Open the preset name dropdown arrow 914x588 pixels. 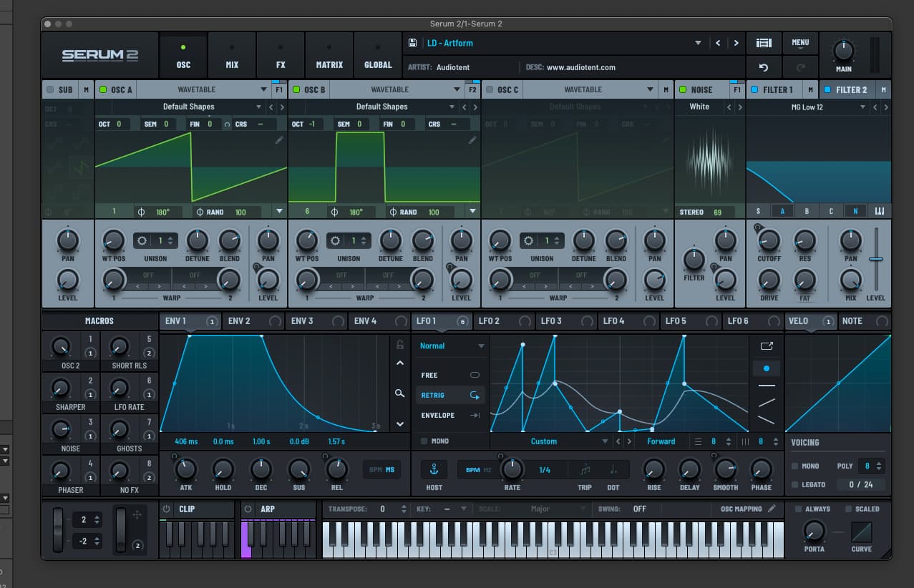click(x=698, y=43)
